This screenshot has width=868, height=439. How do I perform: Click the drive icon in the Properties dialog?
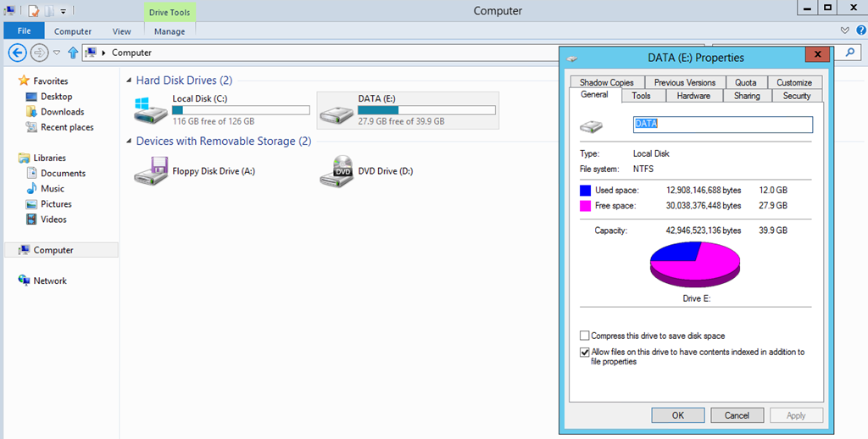(591, 127)
